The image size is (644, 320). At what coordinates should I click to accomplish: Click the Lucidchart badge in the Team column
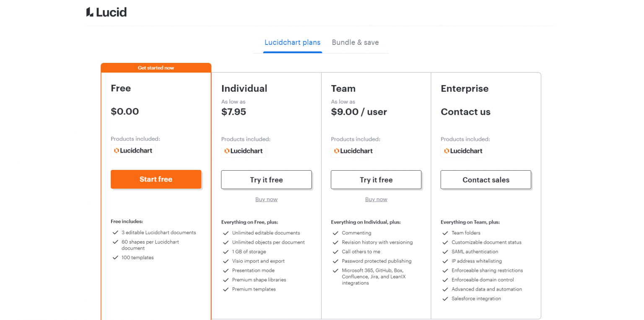click(353, 151)
